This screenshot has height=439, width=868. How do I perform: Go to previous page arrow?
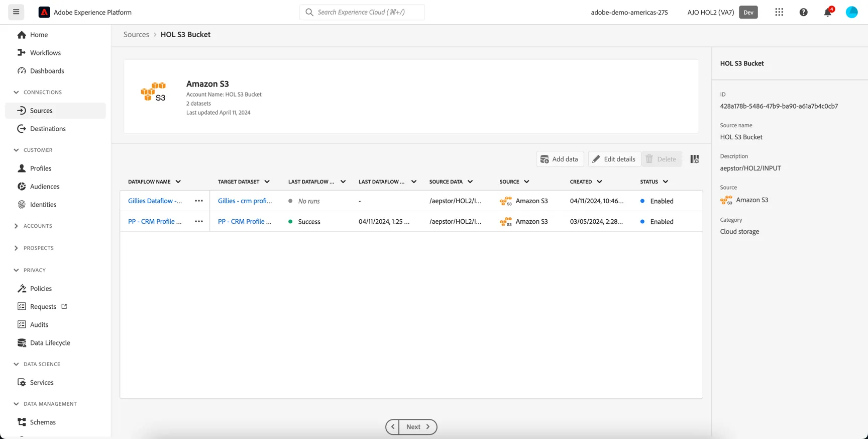393,427
